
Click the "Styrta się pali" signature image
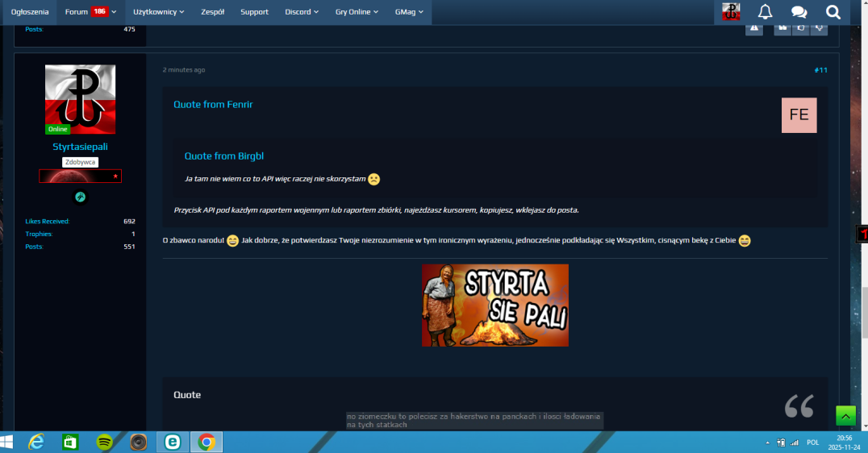495,305
